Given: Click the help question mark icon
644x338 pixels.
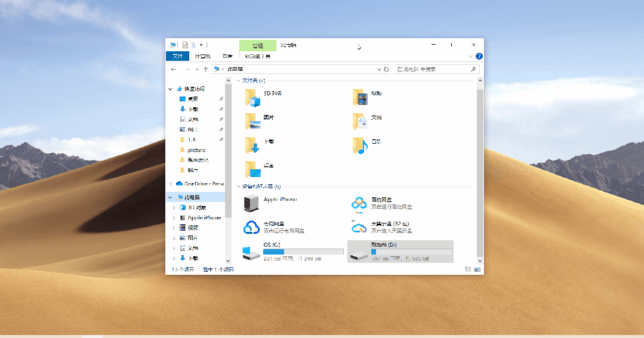Looking at the screenshot, I should (x=479, y=57).
